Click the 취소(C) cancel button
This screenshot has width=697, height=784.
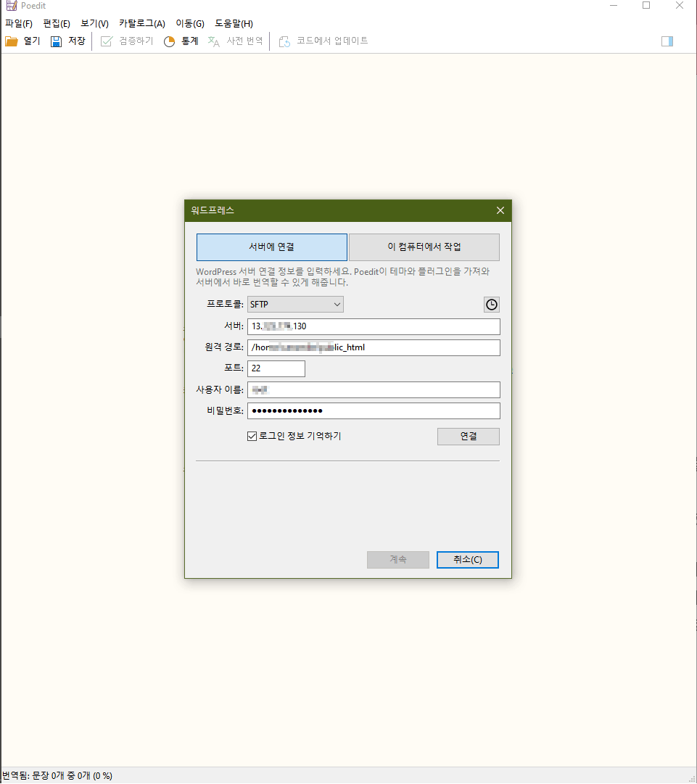coord(468,560)
